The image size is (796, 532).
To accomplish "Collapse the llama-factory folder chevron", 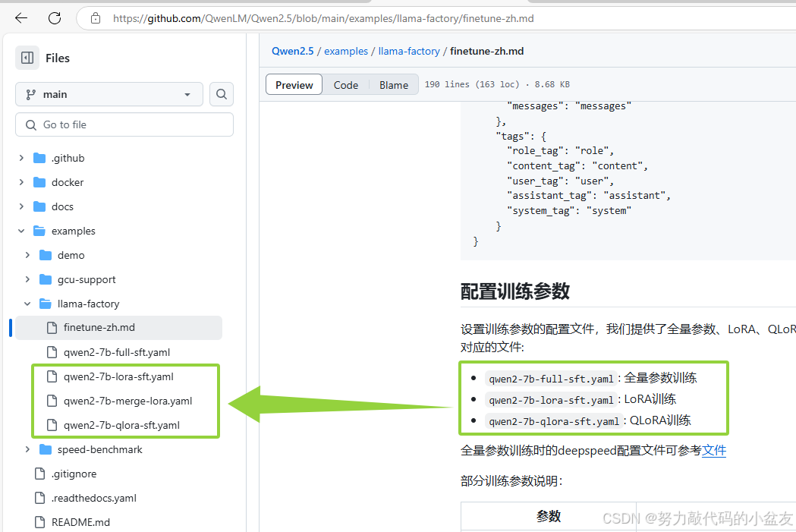I will click(x=27, y=304).
